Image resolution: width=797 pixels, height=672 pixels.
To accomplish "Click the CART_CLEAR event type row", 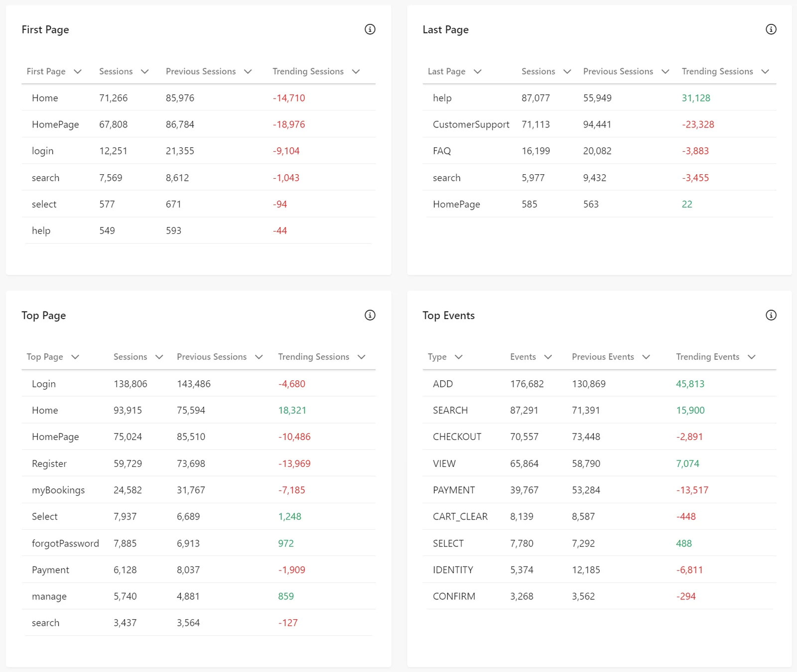I will point(599,517).
